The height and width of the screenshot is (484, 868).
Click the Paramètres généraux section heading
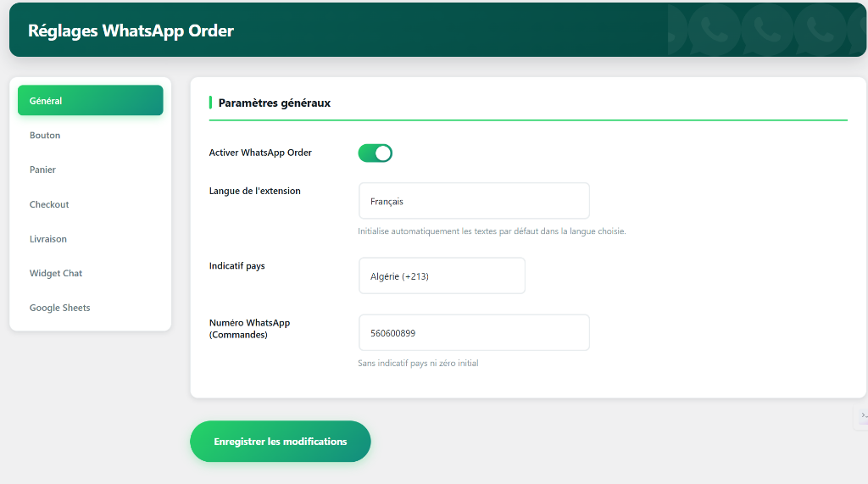275,103
